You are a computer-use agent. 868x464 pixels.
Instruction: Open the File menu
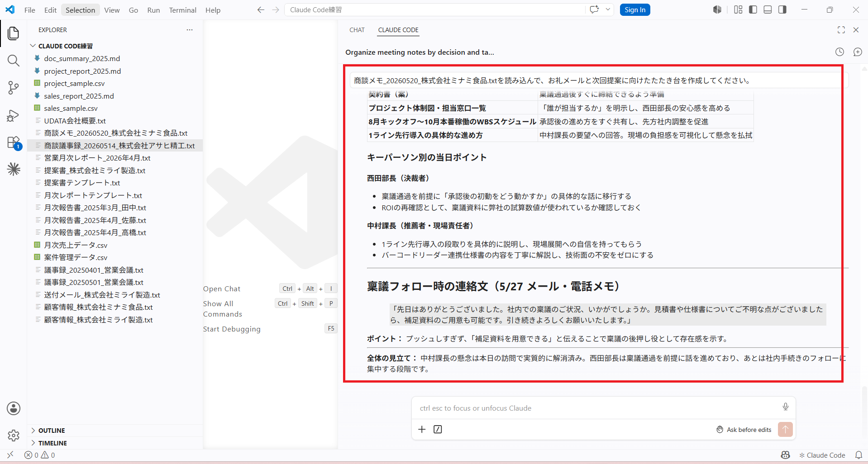30,10
